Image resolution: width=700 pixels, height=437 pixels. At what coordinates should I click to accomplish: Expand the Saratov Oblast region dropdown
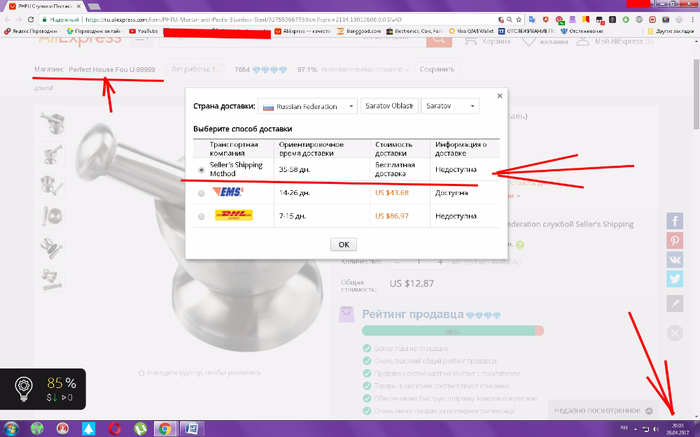[389, 106]
